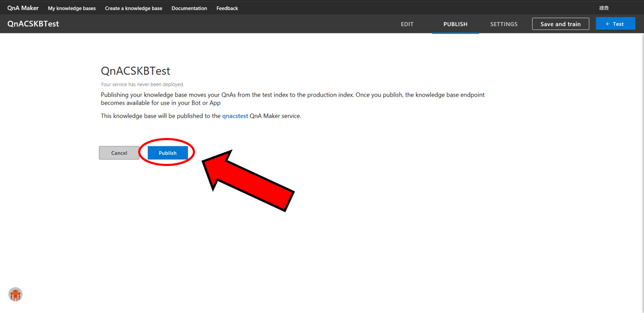Switch to the EDIT tab
The width and height of the screenshot is (644, 313).
pos(407,24)
